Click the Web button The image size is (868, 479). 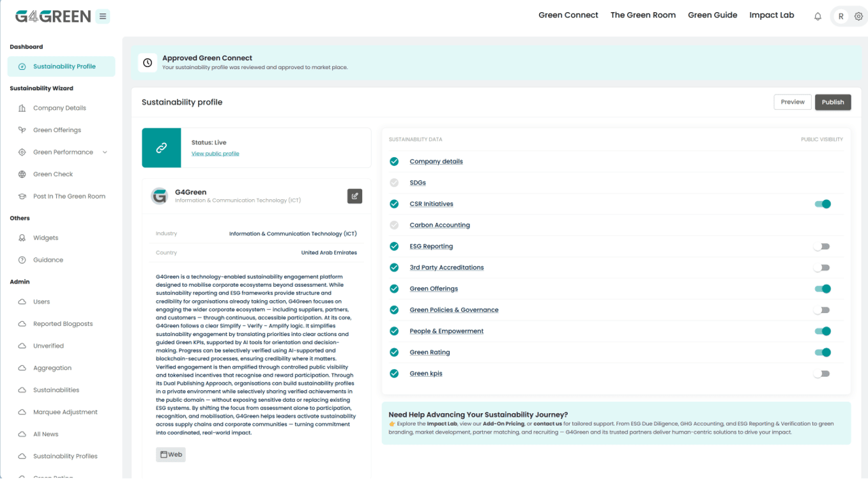tap(171, 455)
